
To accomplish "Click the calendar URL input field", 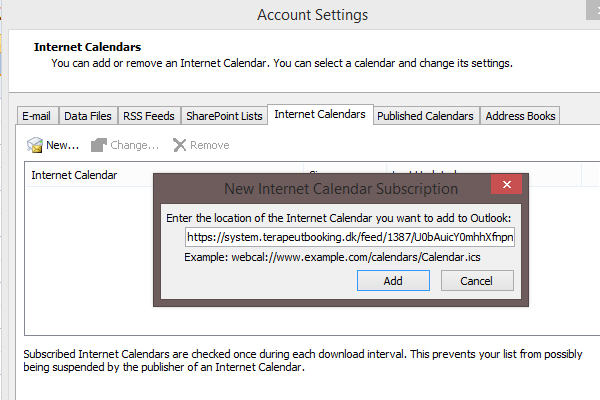I will tap(350, 237).
